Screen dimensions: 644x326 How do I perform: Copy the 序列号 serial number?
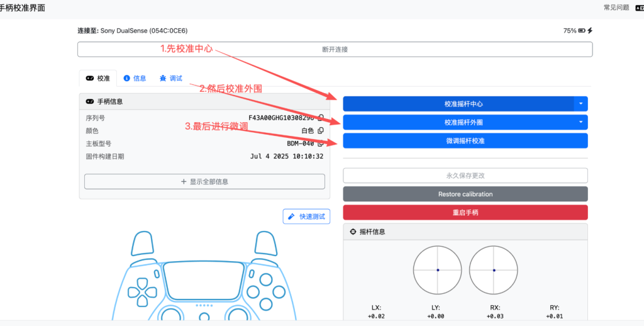(321, 118)
